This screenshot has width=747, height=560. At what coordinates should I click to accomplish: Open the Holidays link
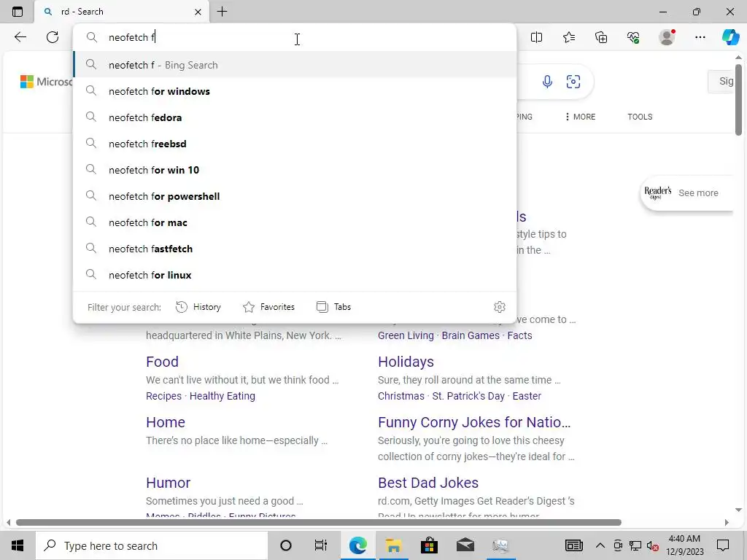click(x=406, y=362)
